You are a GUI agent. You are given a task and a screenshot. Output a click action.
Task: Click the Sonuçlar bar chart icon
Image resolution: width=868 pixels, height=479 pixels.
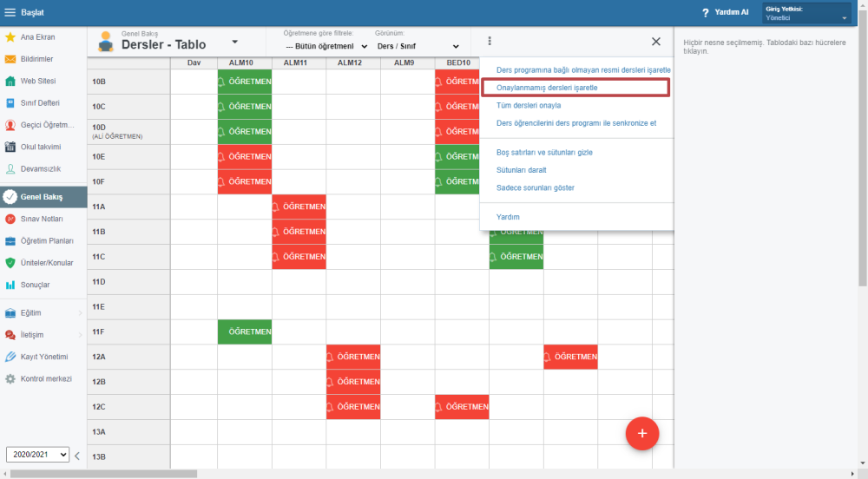(10, 285)
